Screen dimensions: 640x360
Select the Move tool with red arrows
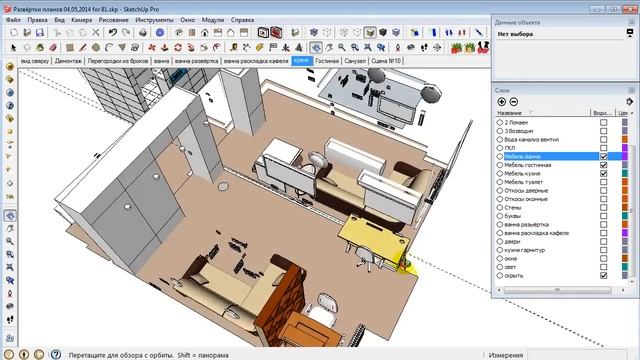pos(152,48)
